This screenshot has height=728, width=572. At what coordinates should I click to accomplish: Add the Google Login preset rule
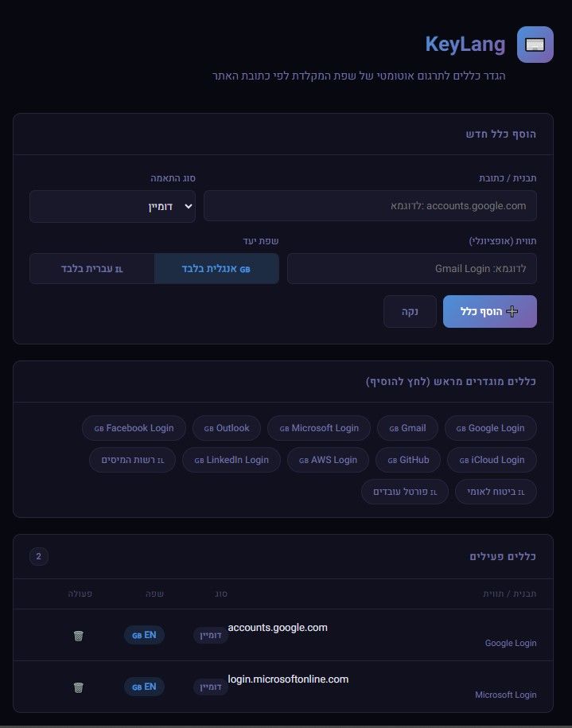[490, 428]
